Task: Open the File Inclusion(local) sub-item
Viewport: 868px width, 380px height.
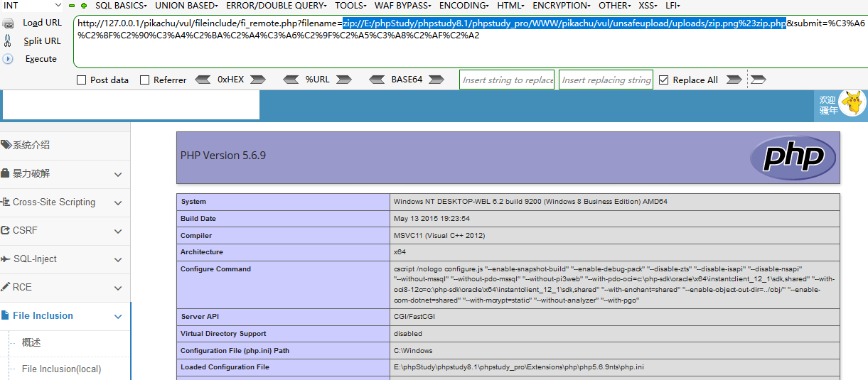Action: pyautogui.click(x=61, y=369)
